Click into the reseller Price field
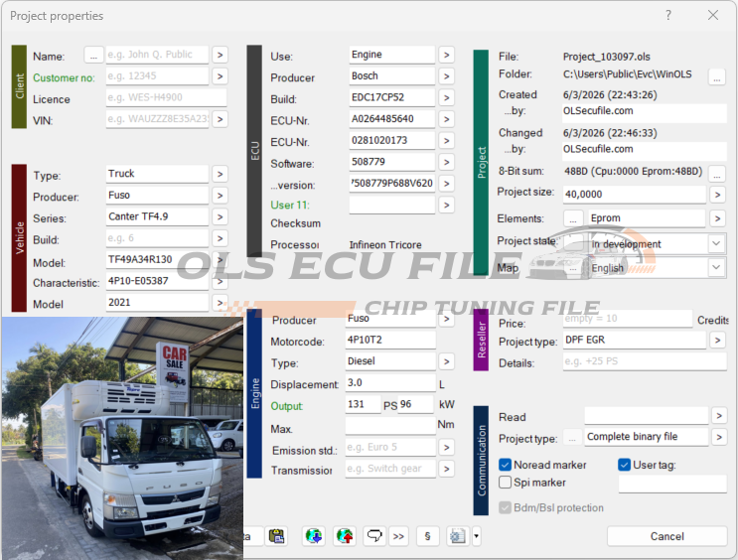 [x=628, y=319]
